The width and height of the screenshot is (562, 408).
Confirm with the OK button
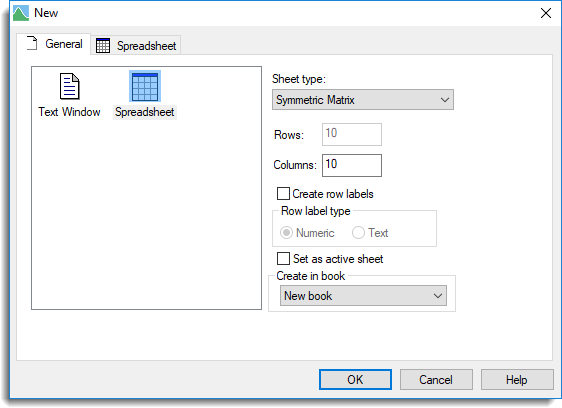tap(355, 380)
